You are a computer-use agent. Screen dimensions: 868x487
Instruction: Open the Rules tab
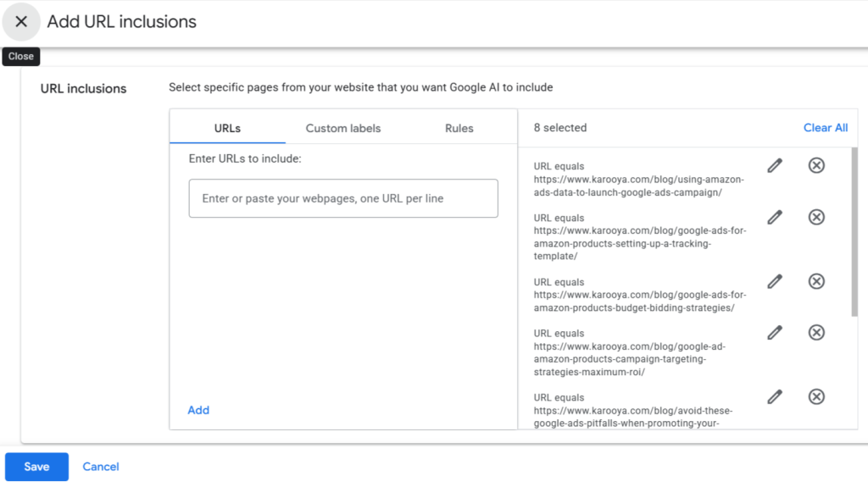459,128
